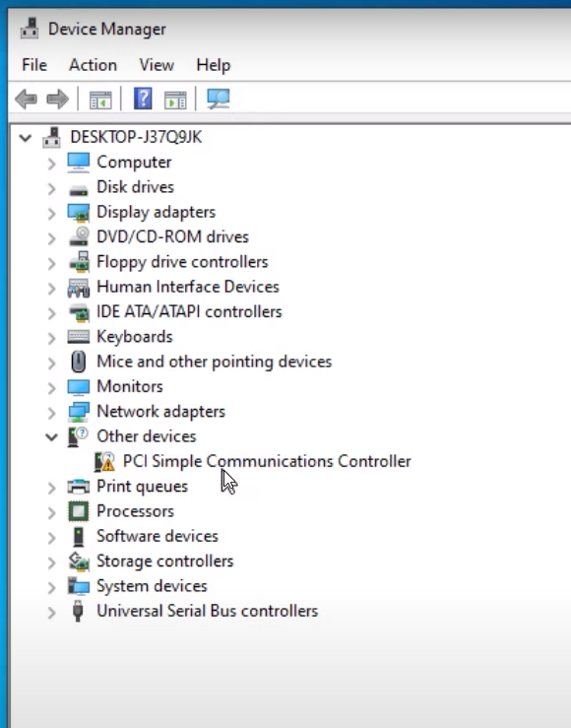Click Scan for hardware changes icon
The height and width of the screenshot is (728, 571).
(218, 99)
